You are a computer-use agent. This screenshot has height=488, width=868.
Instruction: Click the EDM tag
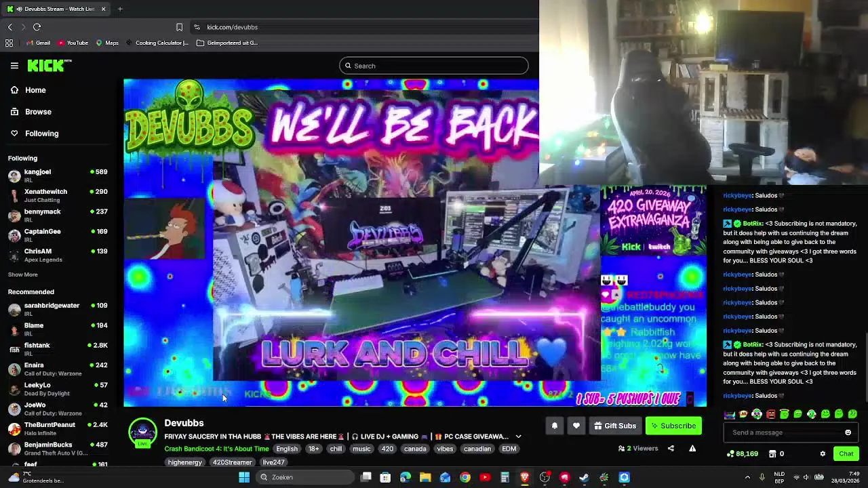(x=509, y=449)
